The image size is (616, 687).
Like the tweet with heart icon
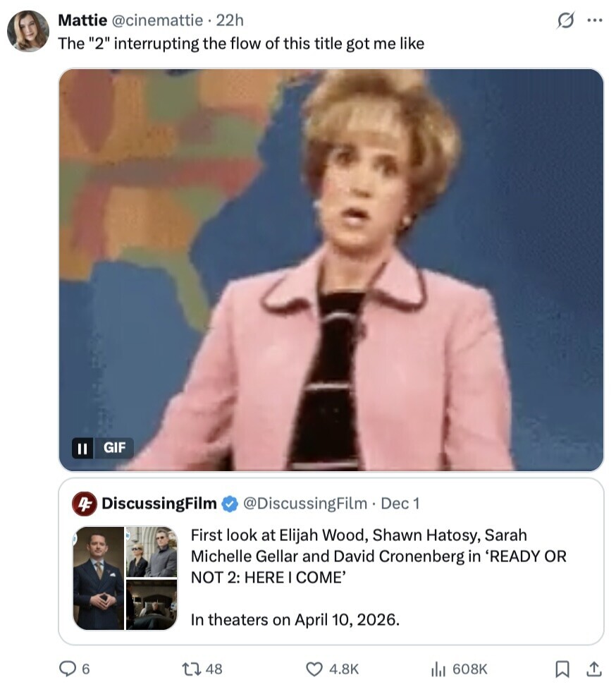314,669
